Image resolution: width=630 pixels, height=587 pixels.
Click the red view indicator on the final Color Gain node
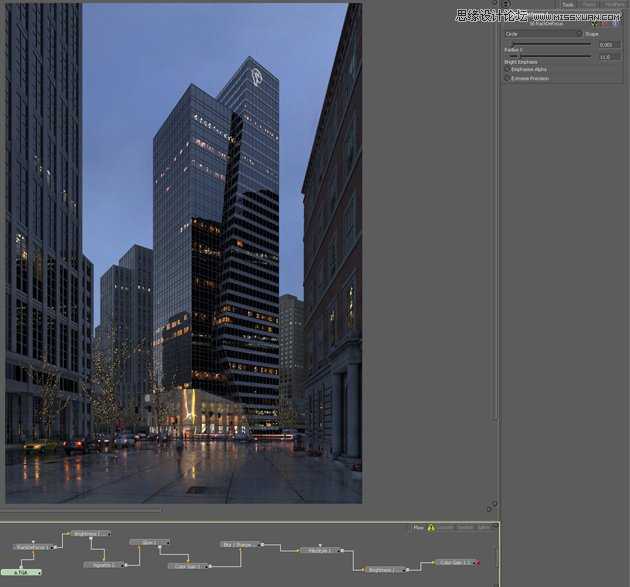(477, 563)
